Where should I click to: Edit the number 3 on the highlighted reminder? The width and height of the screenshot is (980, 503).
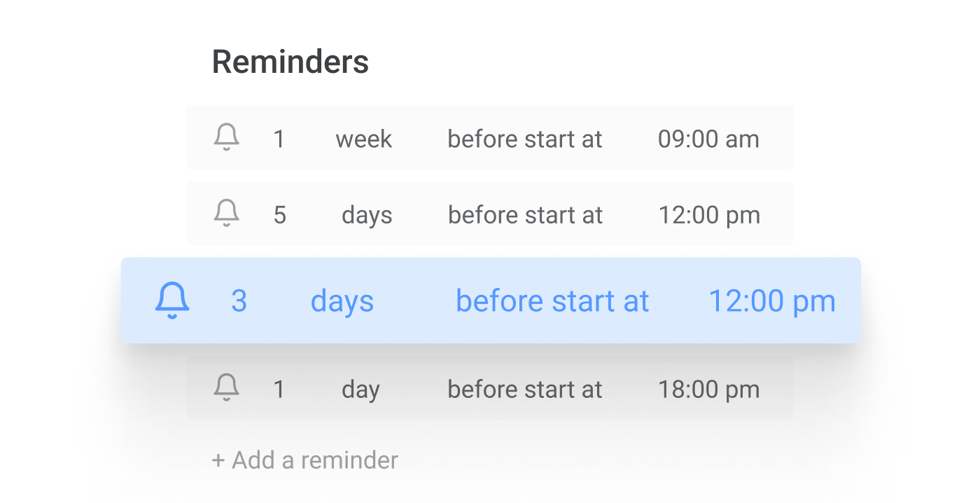[x=239, y=301]
